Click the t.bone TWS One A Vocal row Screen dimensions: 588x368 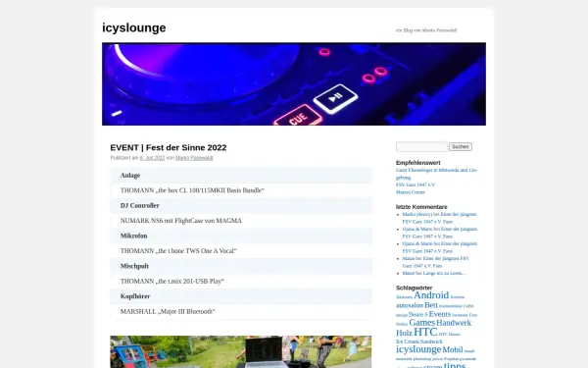[241, 251]
